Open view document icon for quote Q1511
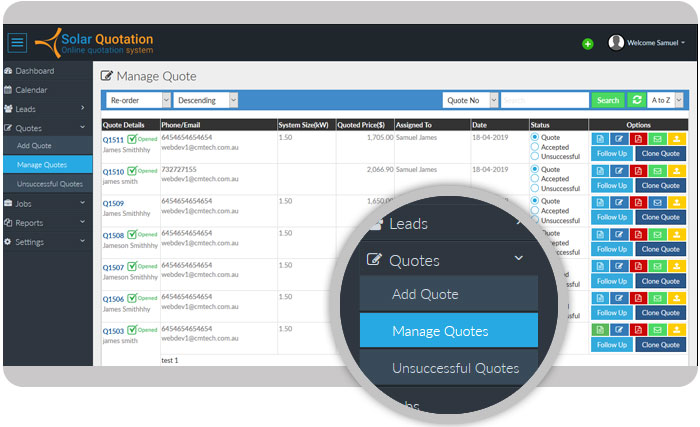This screenshot has width=700, height=427. 599,138
